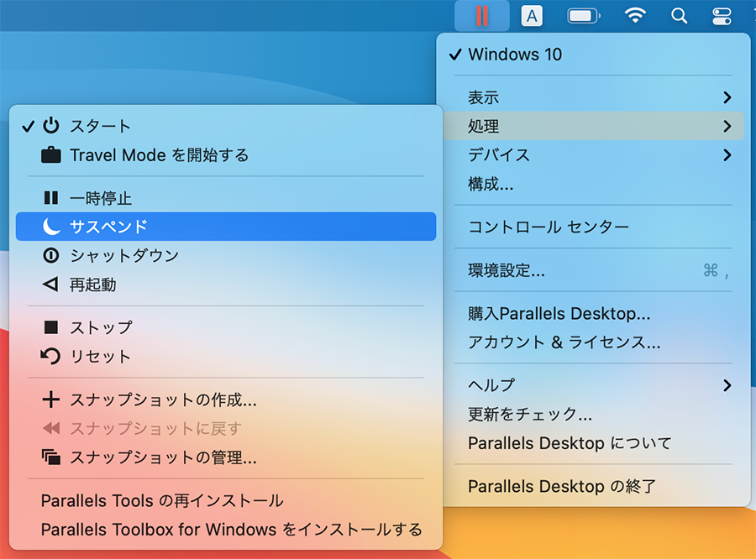
Task: Choose サスペンド menu item
Action: pos(226,227)
